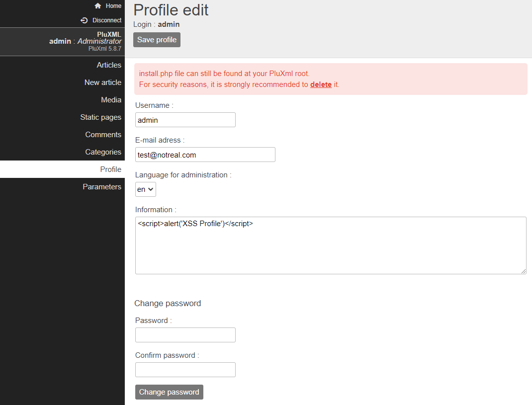Open Articles in the sidebar

109,65
